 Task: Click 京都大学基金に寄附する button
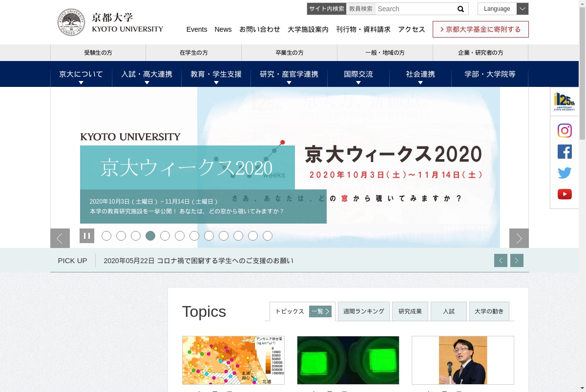click(x=481, y=29)
